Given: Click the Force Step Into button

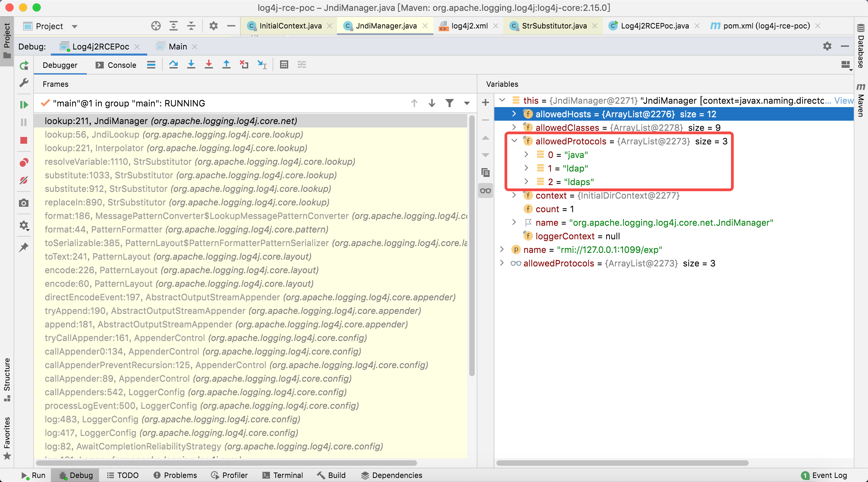Looking at the screenshot, I should pos(209,65).
